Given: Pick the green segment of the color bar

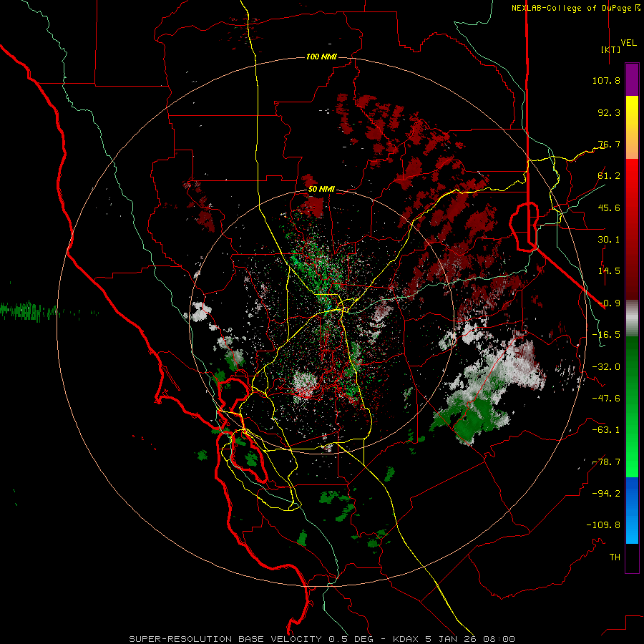Looking at the screenshot, I should [632, 407].
